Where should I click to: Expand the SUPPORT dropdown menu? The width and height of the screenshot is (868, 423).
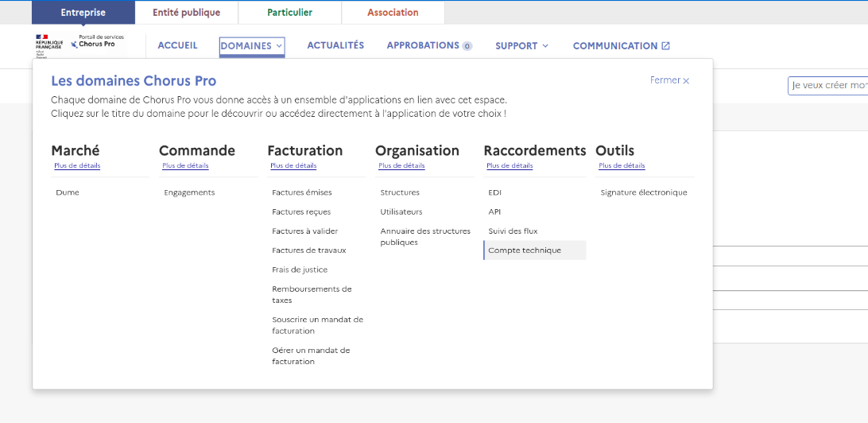[x=521, y=46]
